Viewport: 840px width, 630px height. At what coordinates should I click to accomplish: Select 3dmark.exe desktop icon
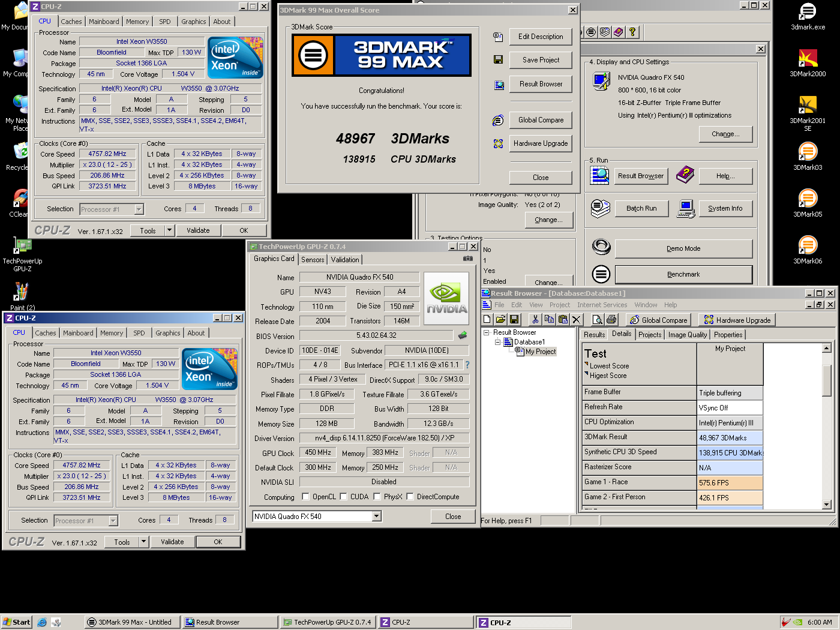point(808,16)
